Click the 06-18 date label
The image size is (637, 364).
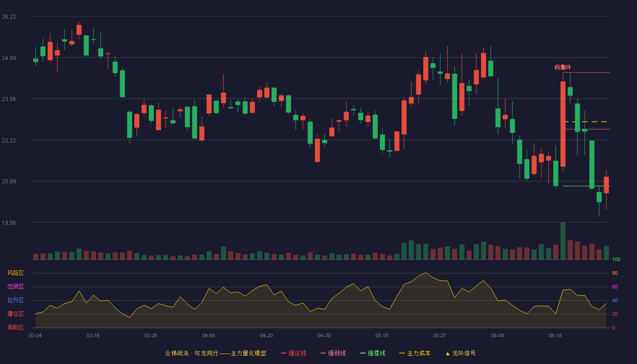pyautogui.click(x=555, y=335)
